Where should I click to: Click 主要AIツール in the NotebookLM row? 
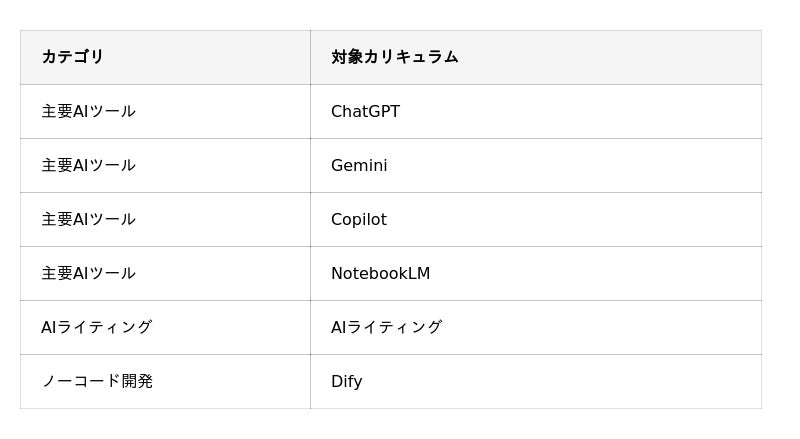88,274
